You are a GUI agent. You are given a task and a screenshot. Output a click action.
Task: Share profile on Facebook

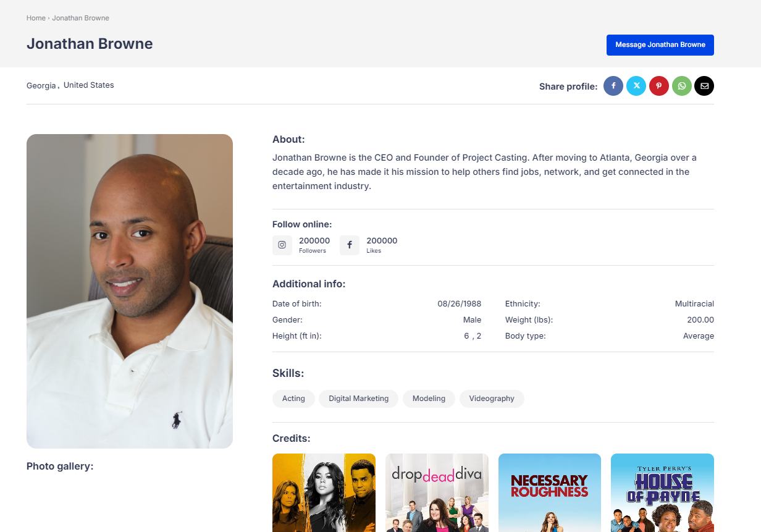613,86
